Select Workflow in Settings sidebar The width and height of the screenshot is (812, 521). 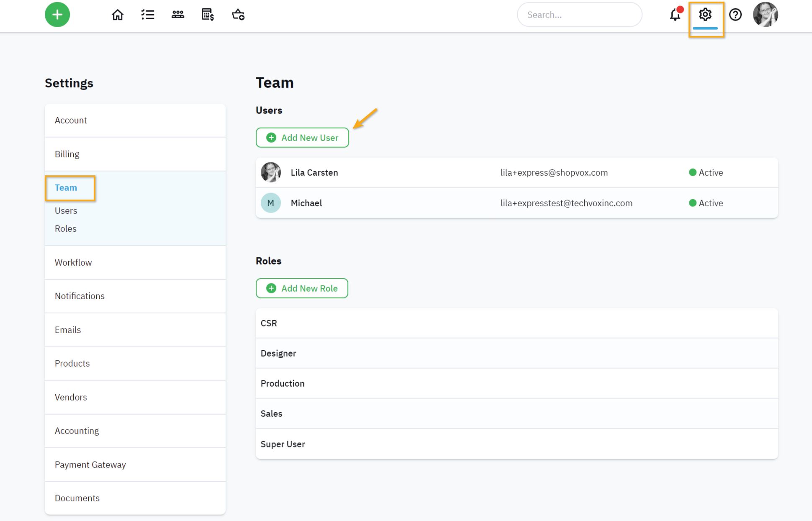click(x=135, y=262)
